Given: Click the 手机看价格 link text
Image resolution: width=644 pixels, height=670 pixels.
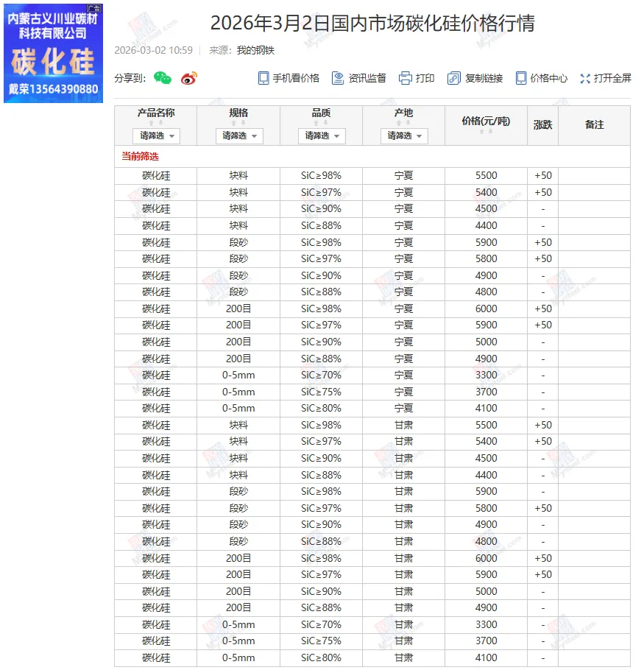Looking at the screenshot, I should pos(296,78).
